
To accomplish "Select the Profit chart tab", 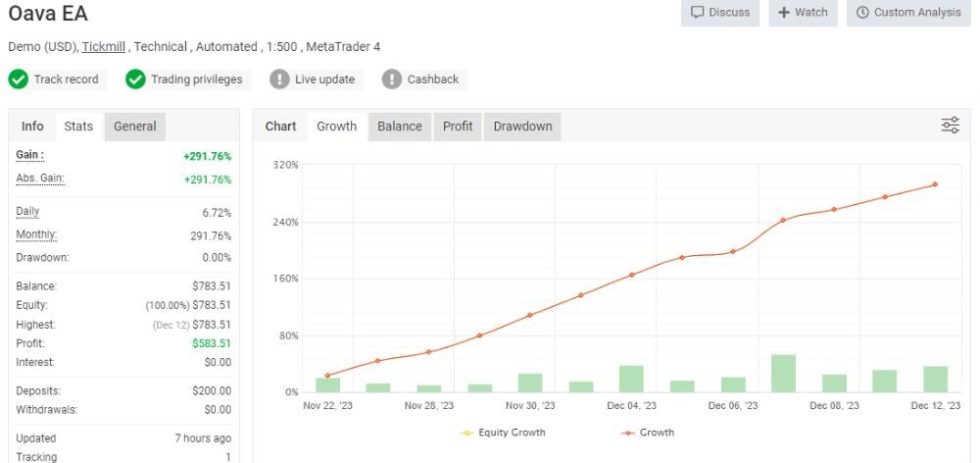I will (458, 127).
